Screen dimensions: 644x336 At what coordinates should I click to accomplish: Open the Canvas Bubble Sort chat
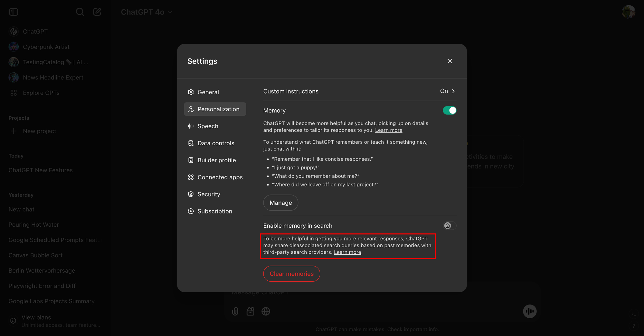point(35,255)
